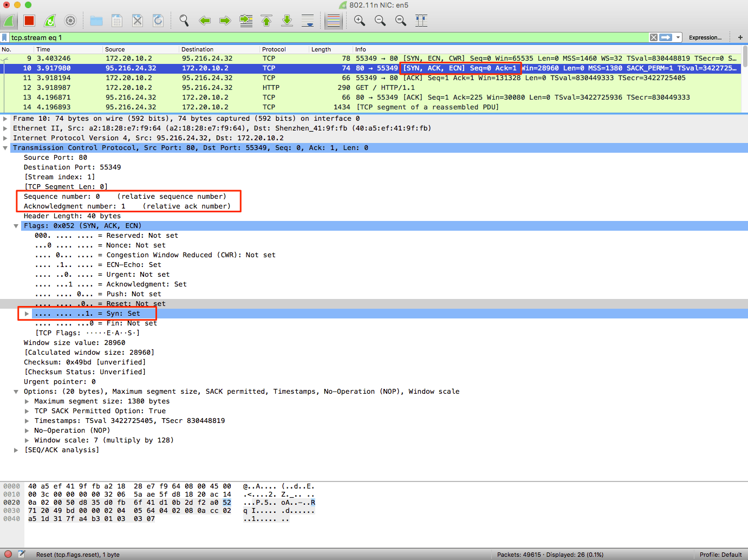Viewport: 748px width, 560px height.
Task: Expand the Ethernet II tree node
Action: [x=5, y=128]
